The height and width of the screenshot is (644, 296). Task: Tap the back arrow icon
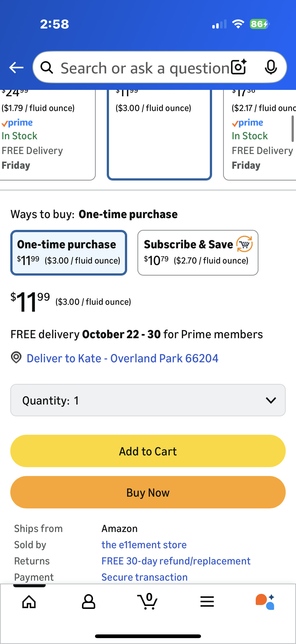tap(16, 68)
